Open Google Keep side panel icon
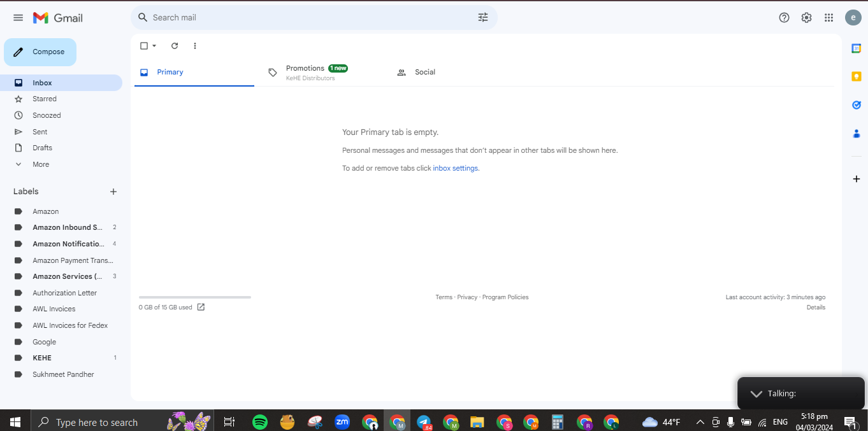868x431 pixels. pyautogui.click(x=857, y=76)
